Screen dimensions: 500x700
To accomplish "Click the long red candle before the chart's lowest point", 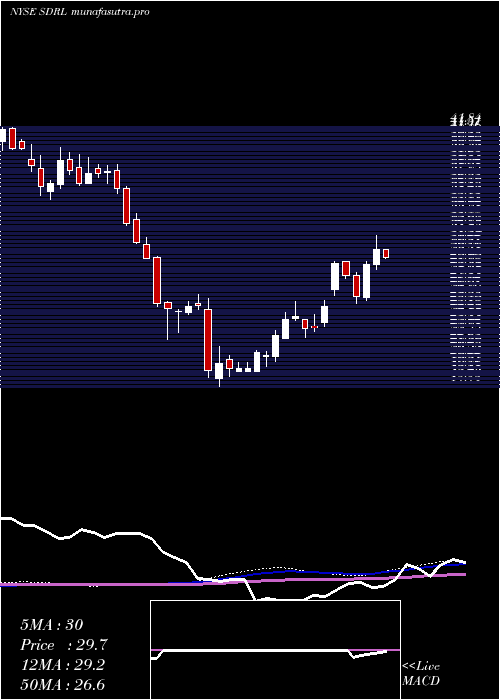I will (x=208, y=340).
